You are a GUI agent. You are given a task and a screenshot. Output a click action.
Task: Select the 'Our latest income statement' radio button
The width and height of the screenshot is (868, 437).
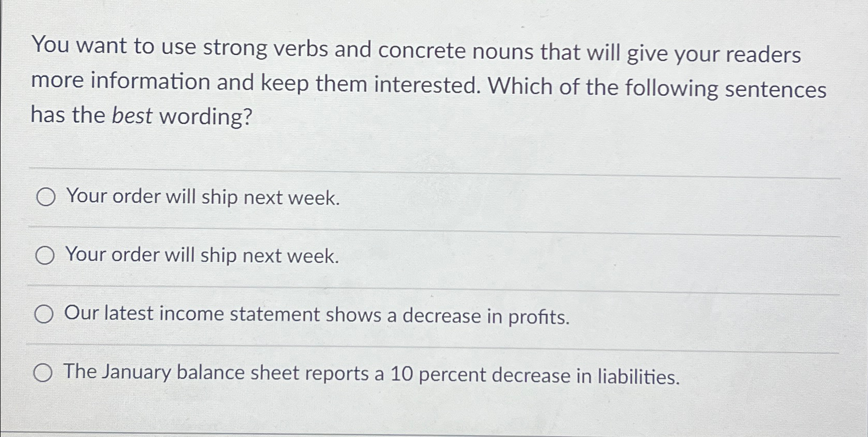45,314
